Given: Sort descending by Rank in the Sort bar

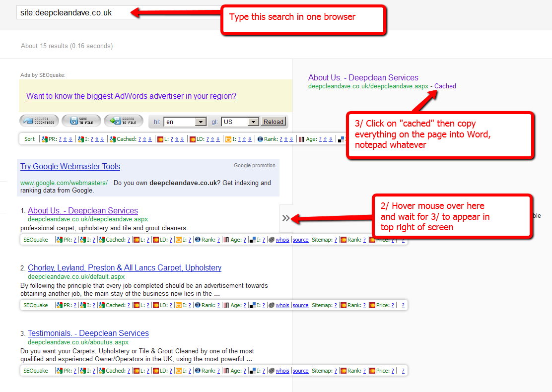Looking at the screenshot, I should (291, 139).
